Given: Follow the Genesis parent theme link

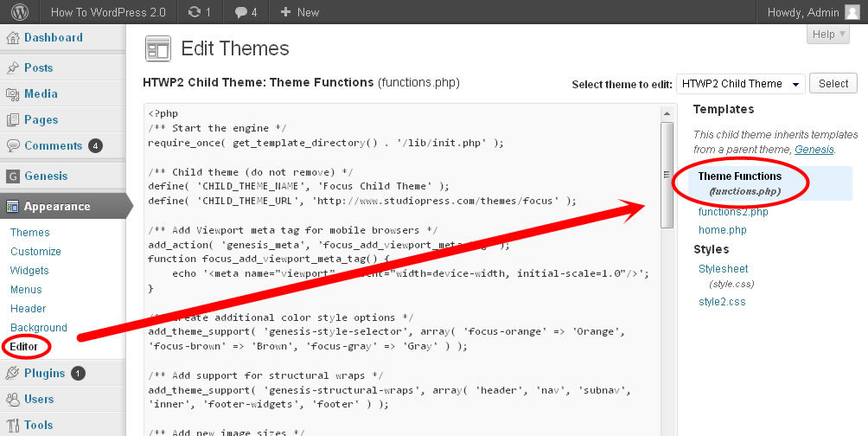Looking at the screenshot, I should click(x=814, y=149).
